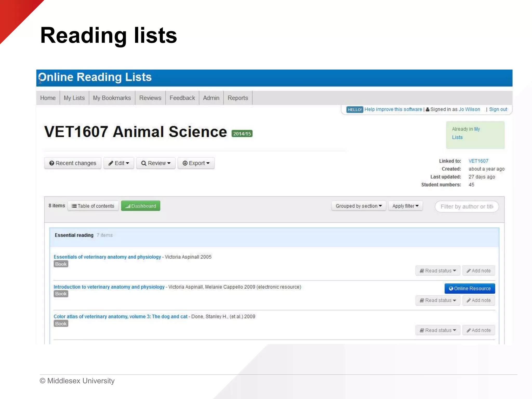Click the magnifier icon on Review
532x399 pixels.
(x=144, y=163)
